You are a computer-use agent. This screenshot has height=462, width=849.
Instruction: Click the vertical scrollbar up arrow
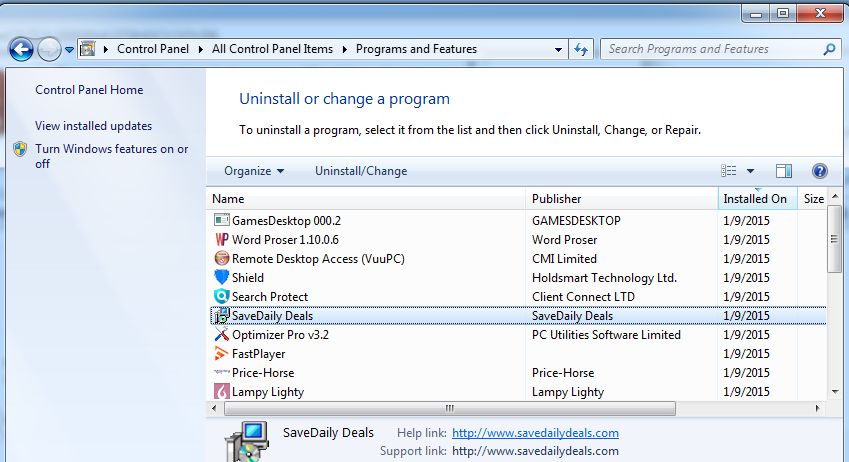pyautogui.click(x=834, y=196)
